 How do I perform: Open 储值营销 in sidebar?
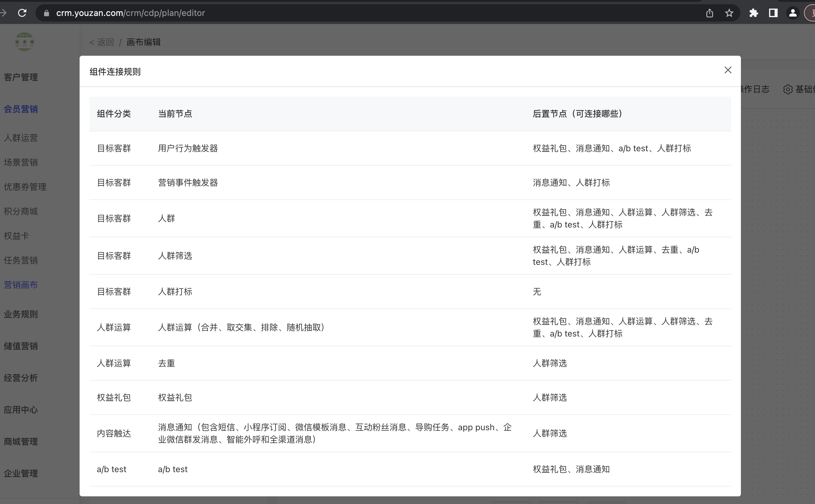[x=21, y=346]
